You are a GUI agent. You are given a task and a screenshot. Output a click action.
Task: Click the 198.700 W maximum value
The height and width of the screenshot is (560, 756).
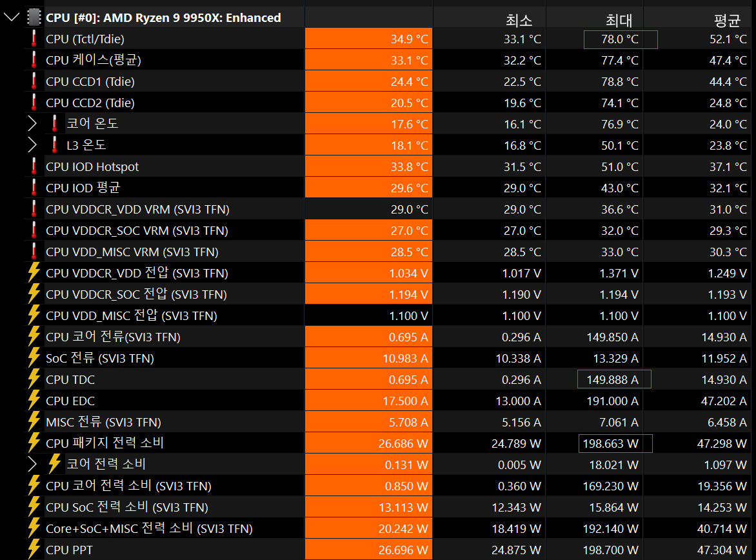(611, 550)
